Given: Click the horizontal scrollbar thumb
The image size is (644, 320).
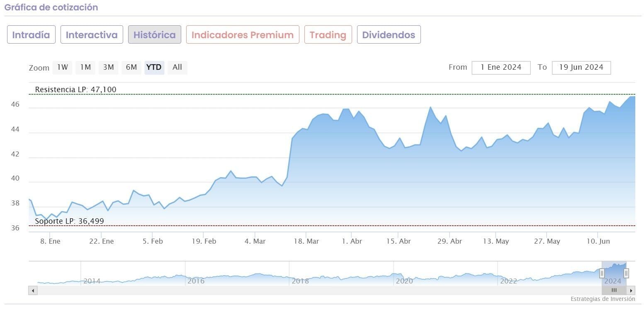Looking at the screenshot, I should click(x=614, y=291).
